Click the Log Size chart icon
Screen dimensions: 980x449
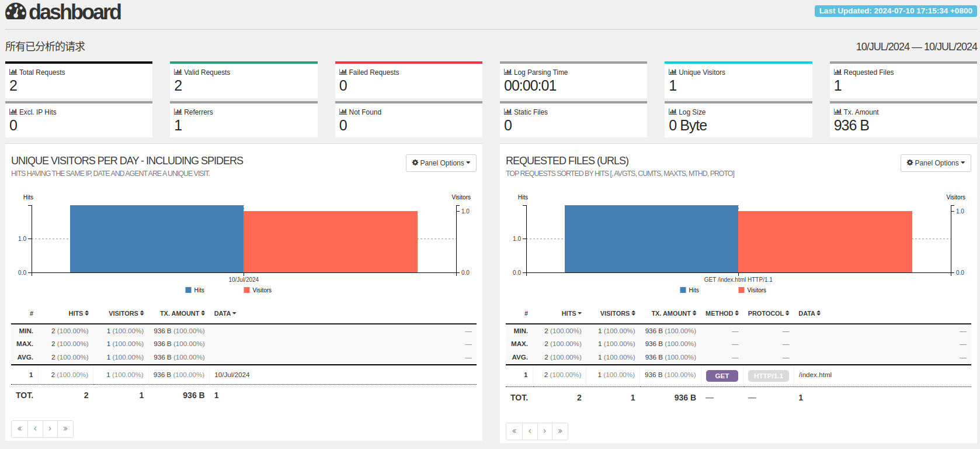point(673,112)
